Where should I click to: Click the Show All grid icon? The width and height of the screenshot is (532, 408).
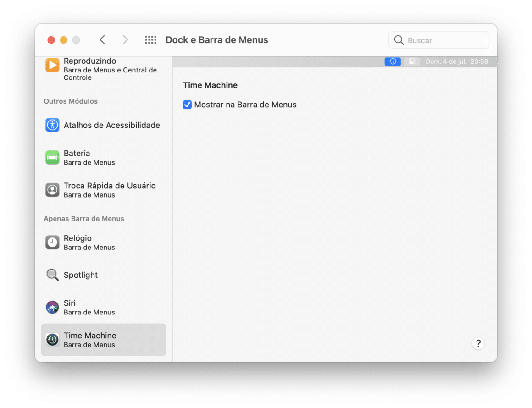tap(150, 39)
